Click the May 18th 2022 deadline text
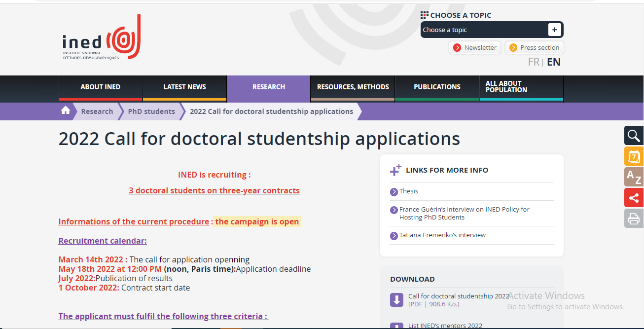 [110, 269]
